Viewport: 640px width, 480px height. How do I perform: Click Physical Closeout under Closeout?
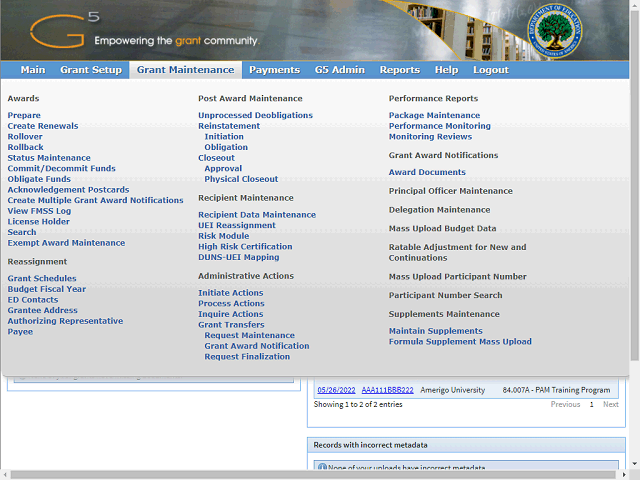[241, 179]
